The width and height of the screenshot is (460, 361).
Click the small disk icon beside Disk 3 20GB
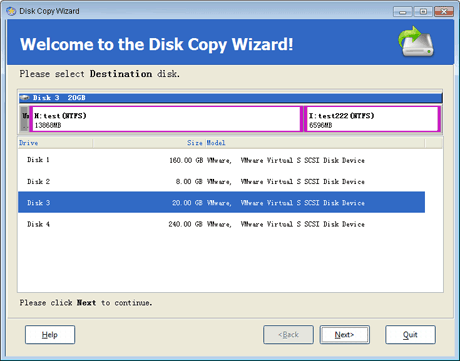coord(25,98)
